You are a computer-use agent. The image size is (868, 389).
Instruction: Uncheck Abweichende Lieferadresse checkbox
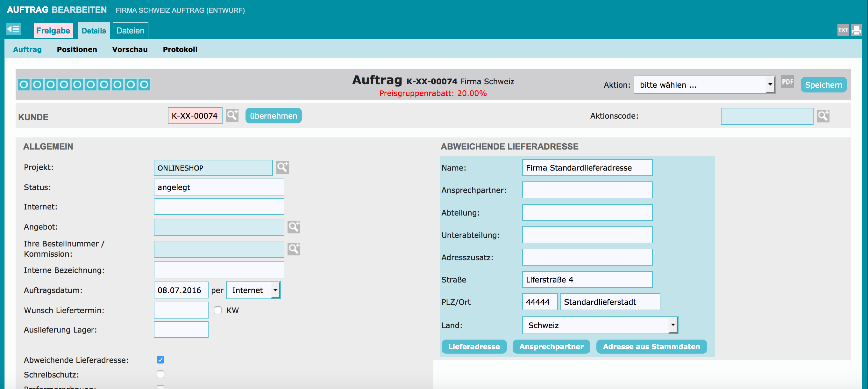click(x=160, y=360)
